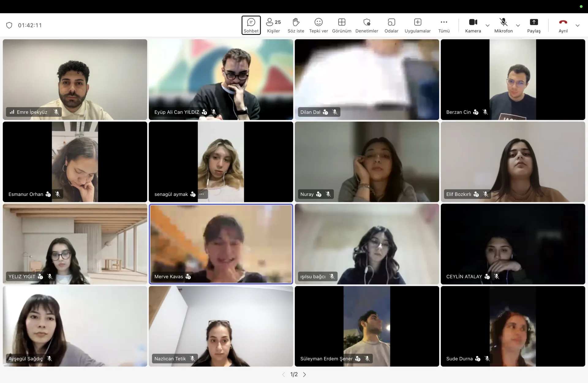Open Denetimler moderation controls
588x383 pixels.
point(367,25)
